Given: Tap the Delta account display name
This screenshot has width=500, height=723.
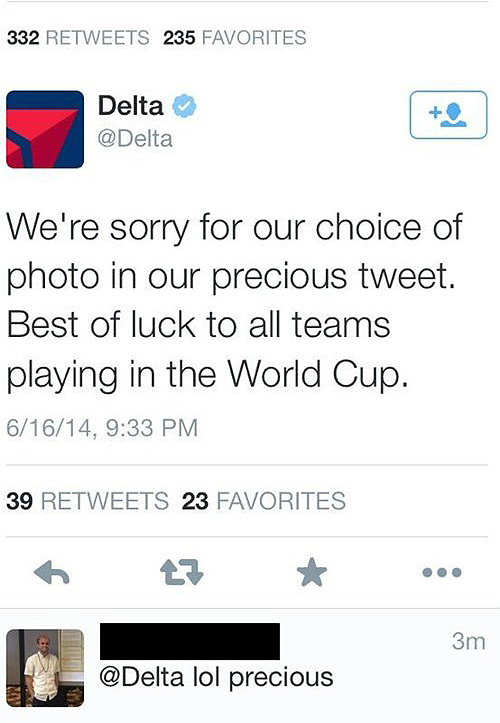Looking at the screenshot, I should click(131, 106).
